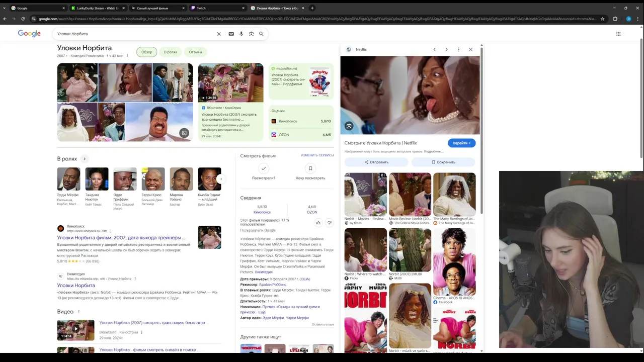Viewport: 644px width, 362px height.
Task: Show next image in Netflix preview panel
Action: coord(446,49)
